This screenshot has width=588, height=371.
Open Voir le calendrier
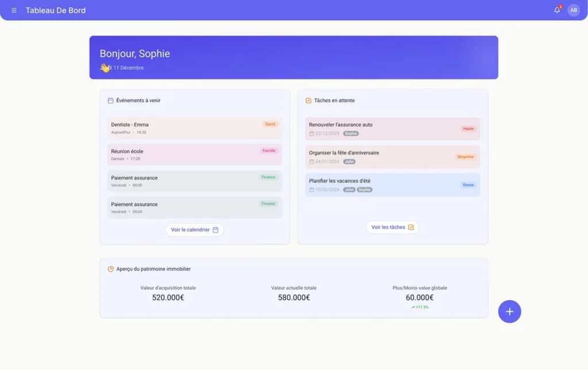pyautogui.click(x=195, y=230)
